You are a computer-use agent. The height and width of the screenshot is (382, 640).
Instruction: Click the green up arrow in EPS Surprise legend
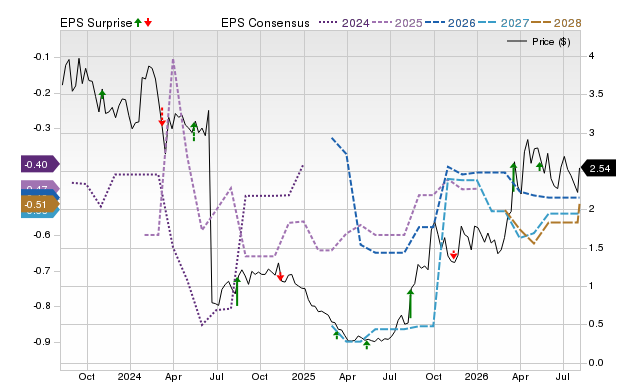pyautogui.click(x=138, y=22)
